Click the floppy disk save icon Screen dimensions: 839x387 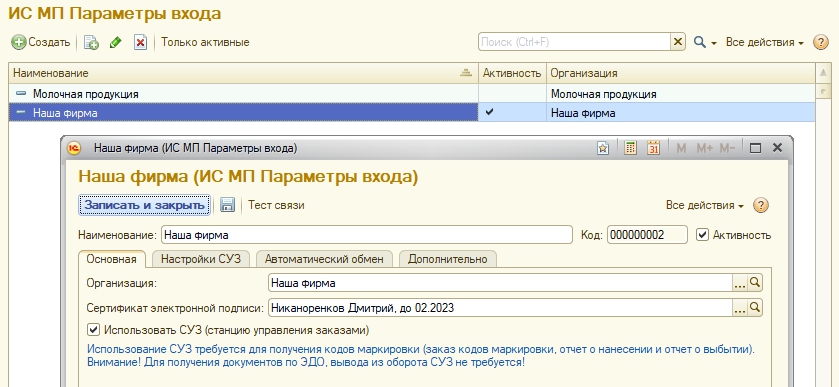227,205
